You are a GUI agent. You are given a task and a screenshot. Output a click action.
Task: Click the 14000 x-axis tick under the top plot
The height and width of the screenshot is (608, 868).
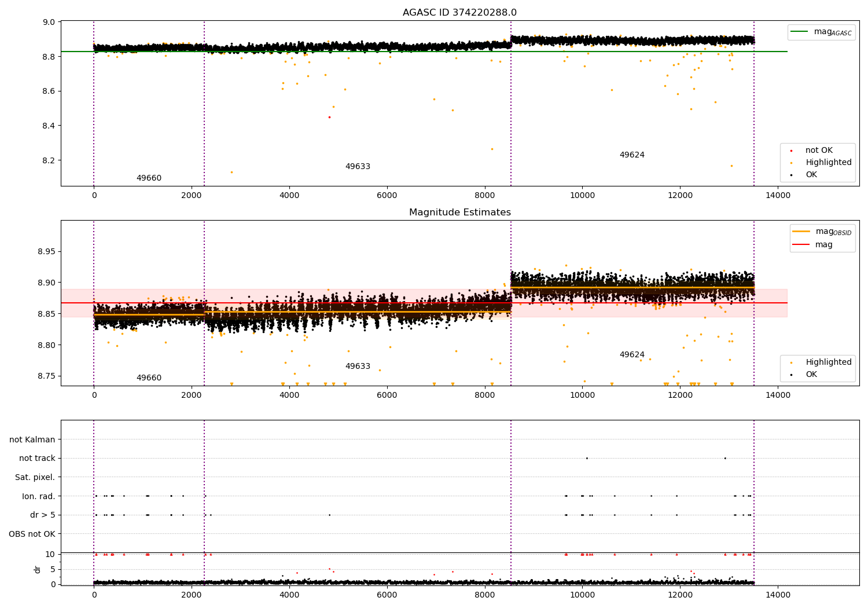point(777,196)
